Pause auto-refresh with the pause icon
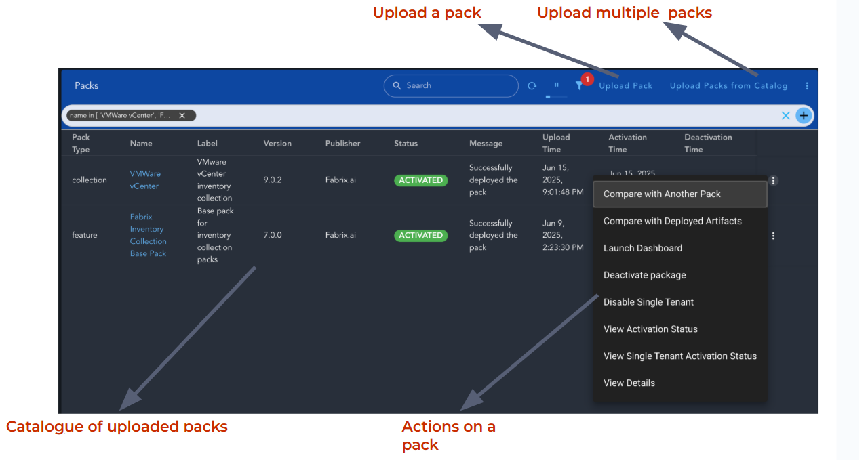The width and height of the screenshot is (868, 460). tap(556, 85)
